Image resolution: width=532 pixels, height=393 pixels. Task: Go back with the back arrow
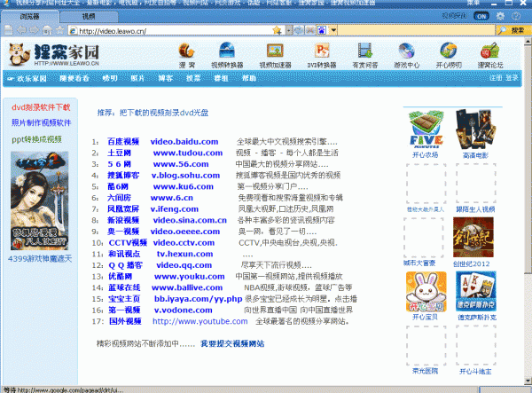pos(21,30)
